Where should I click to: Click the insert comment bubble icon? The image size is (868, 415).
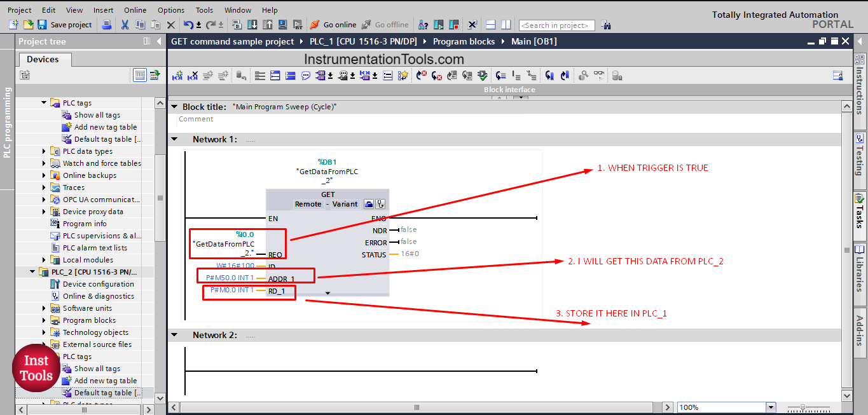point(306,76)
